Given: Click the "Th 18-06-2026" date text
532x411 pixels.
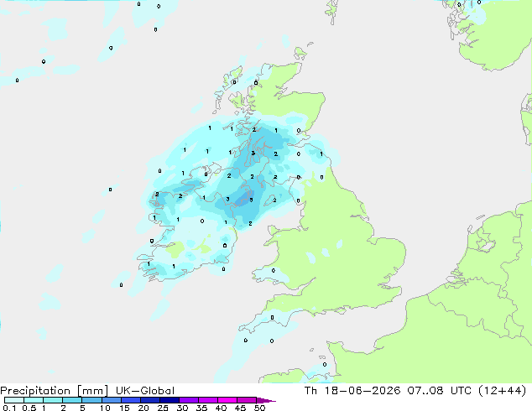Looking at the screenshot, I should (x=352, y=391).
